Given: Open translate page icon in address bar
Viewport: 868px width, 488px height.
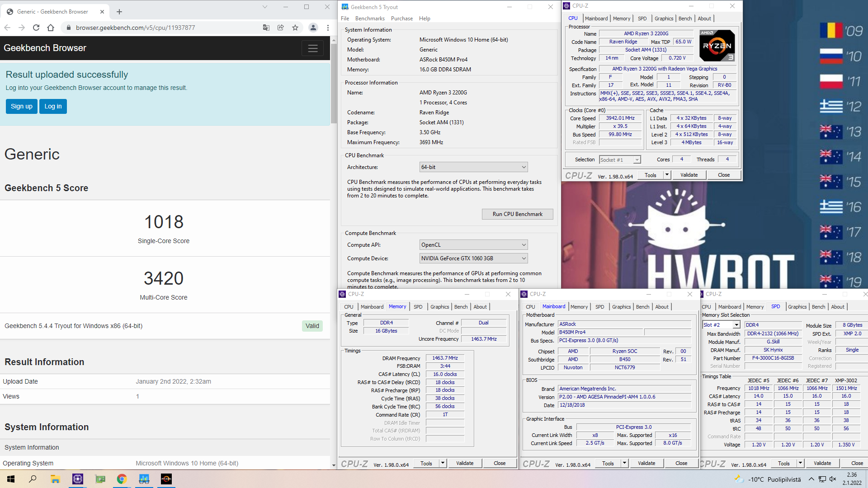Looking at the screenshot, I should pyautogui.click(x=266, y=28).
